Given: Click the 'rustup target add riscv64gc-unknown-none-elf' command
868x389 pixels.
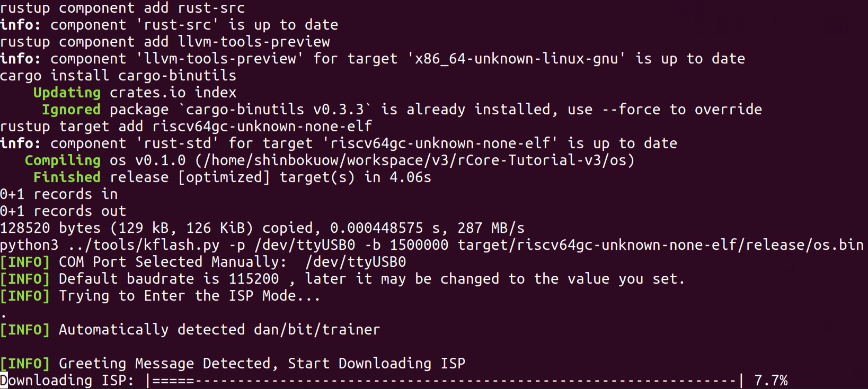Looking at the screenshot, I should click(x=186, y=126).
